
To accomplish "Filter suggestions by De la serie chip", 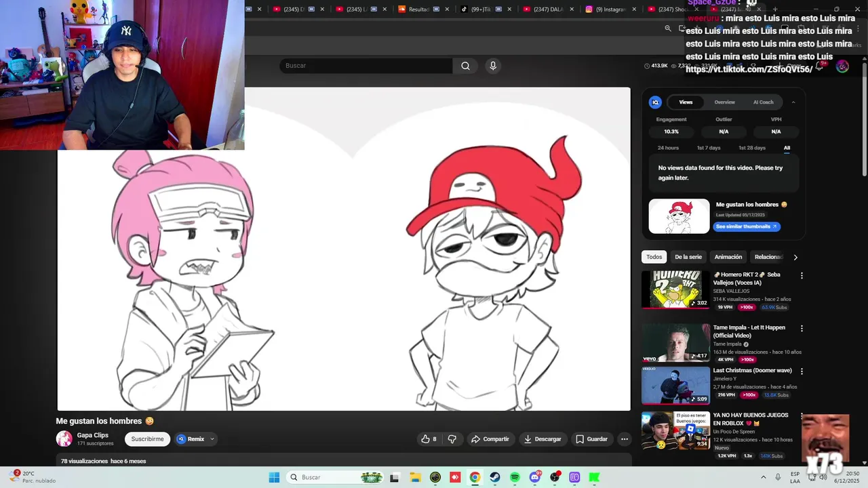I will [x=688, y=257].
